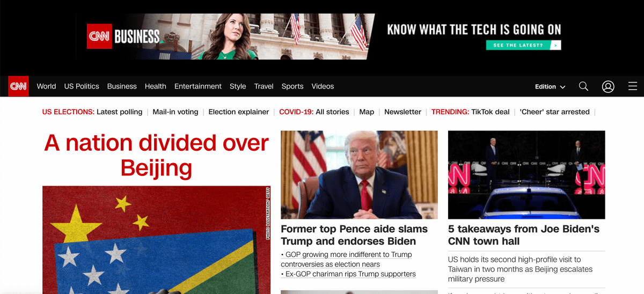Click the Trump photo thumbnail
The height and width of the screenshot is (294, 644).
click(x=359, y=175)
